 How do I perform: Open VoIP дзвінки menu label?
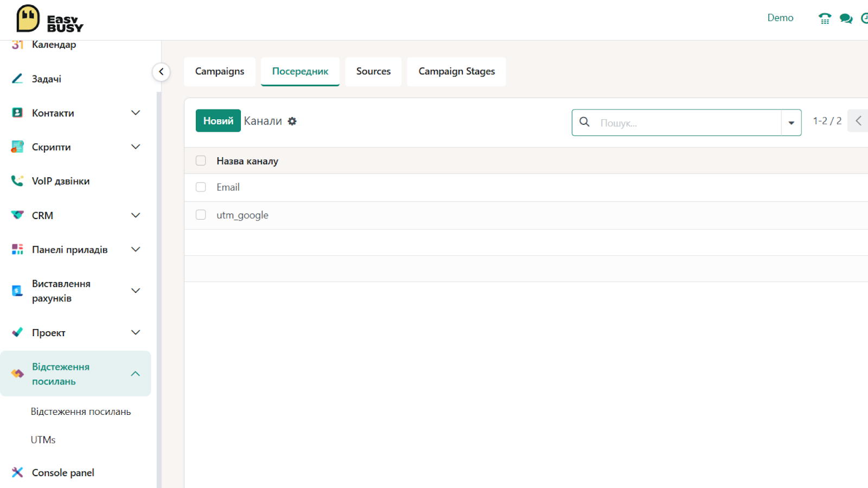(61, 181)
